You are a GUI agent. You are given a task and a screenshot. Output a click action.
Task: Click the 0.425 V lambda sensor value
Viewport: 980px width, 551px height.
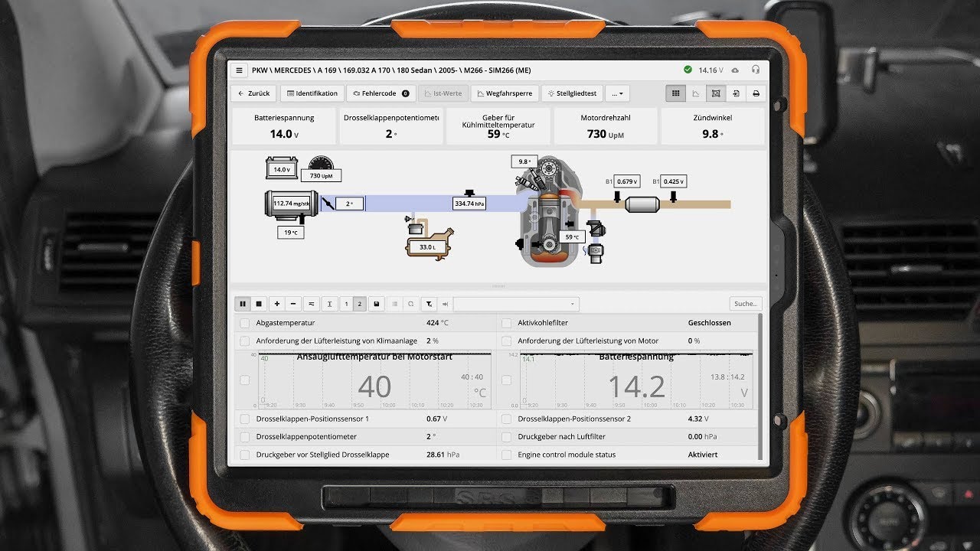click(x=673, y=181)
